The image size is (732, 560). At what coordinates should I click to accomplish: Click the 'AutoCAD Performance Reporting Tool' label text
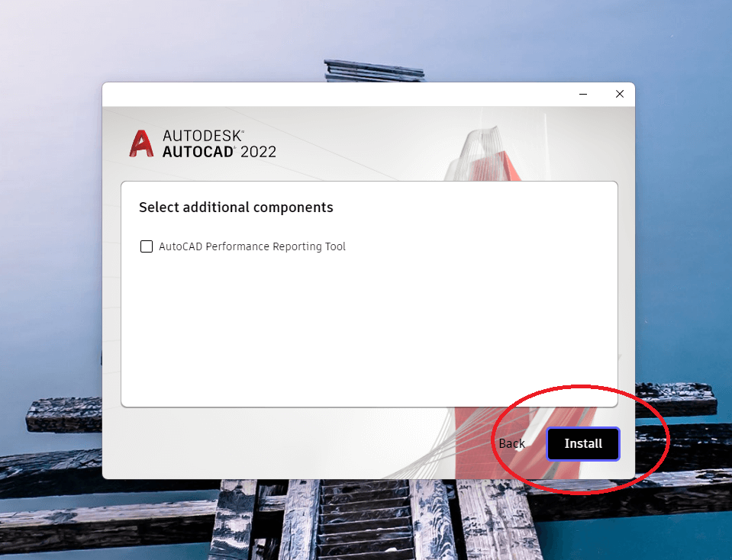[252, 246]
